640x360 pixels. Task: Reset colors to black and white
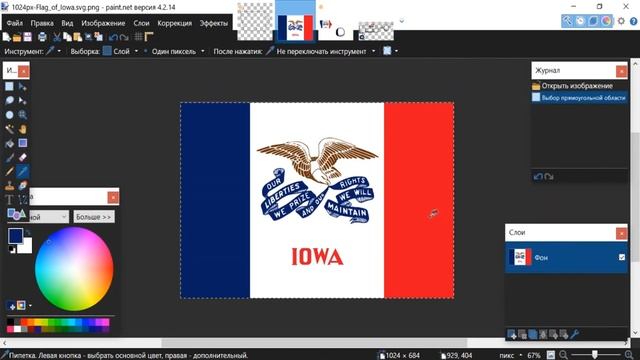(x=11, y=250)
